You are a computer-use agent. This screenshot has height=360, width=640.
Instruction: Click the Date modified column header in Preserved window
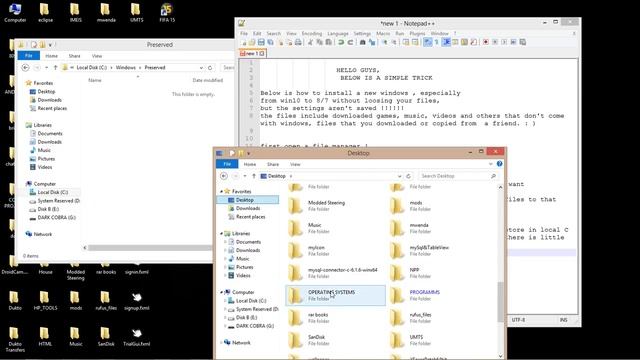point(208,80)
